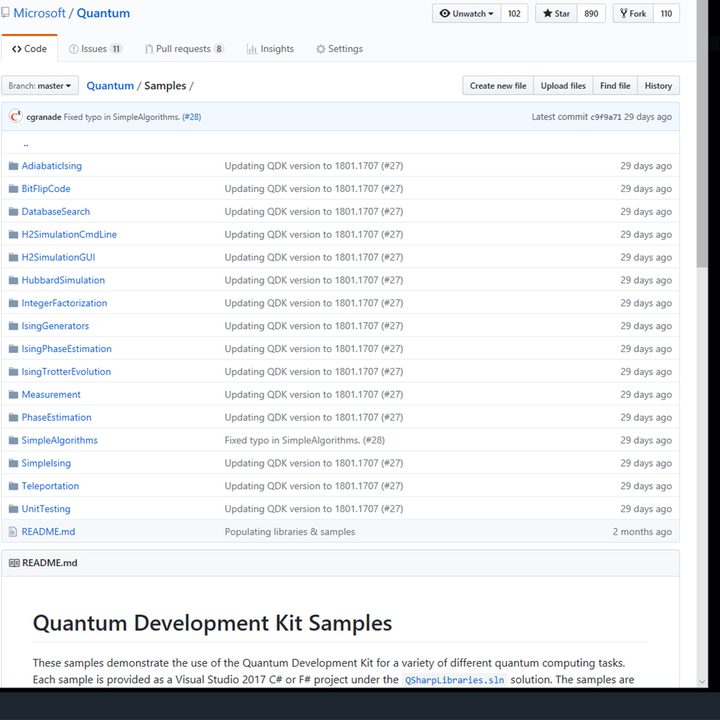Open the Issues tab

(96, 49)
